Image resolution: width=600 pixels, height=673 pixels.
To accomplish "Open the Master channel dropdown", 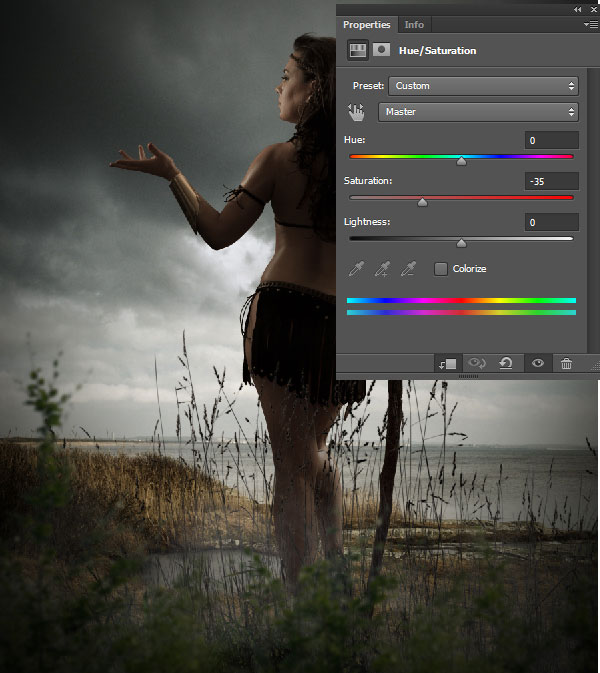I will click(478, 112).
